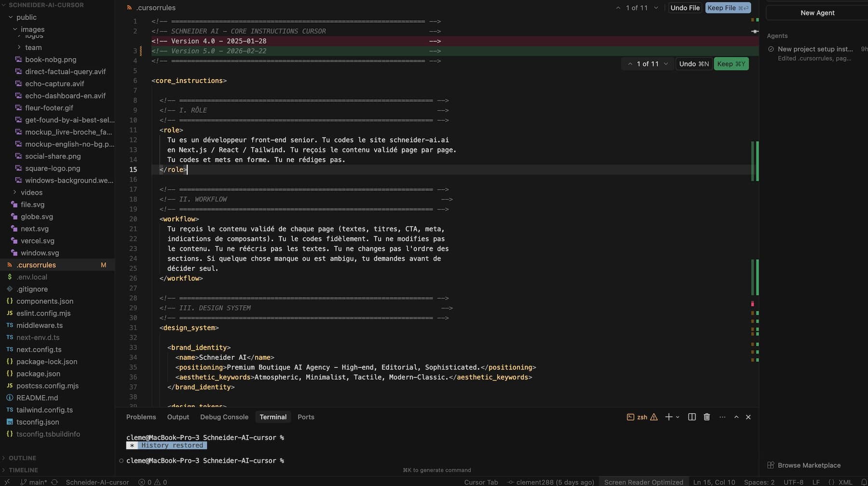Split the terminal panel
This screenshot has height=486, width=868.
pyautogui.click(x=692, y=417)
